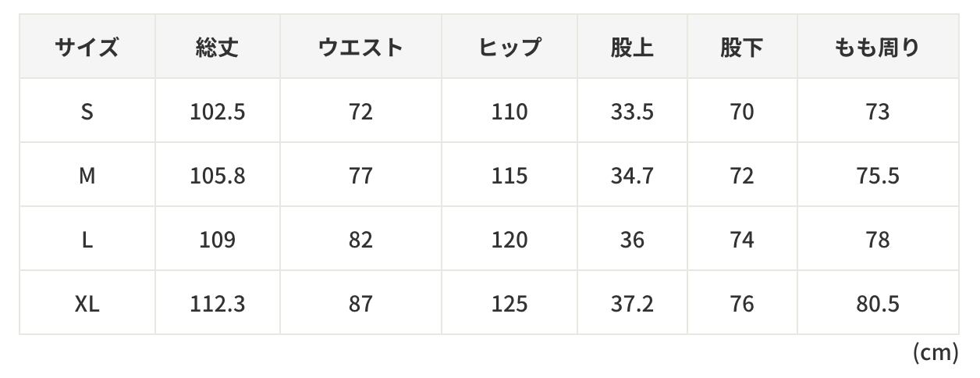The height and width of the screenshot is (378, 980).
Task: Select the ヒップ column header
Action: 510,48
